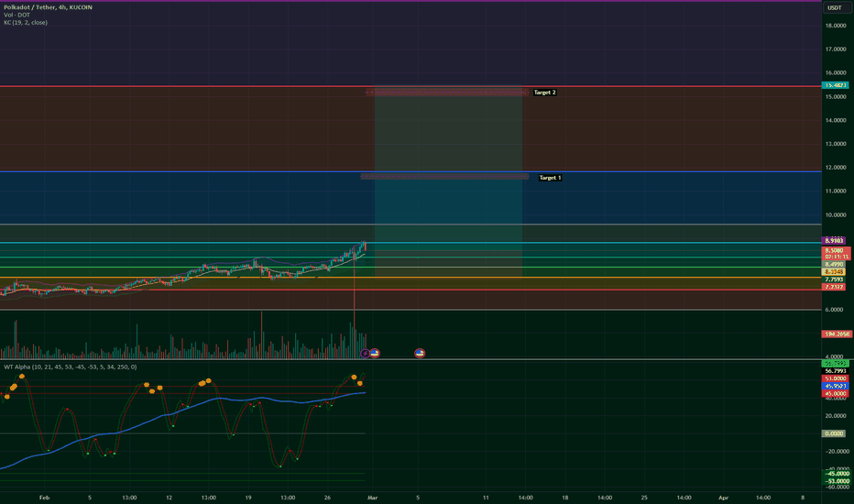Click the red 45.0000 oscillator level label
This screenshot has width=854, height=504.
[836, 393]
